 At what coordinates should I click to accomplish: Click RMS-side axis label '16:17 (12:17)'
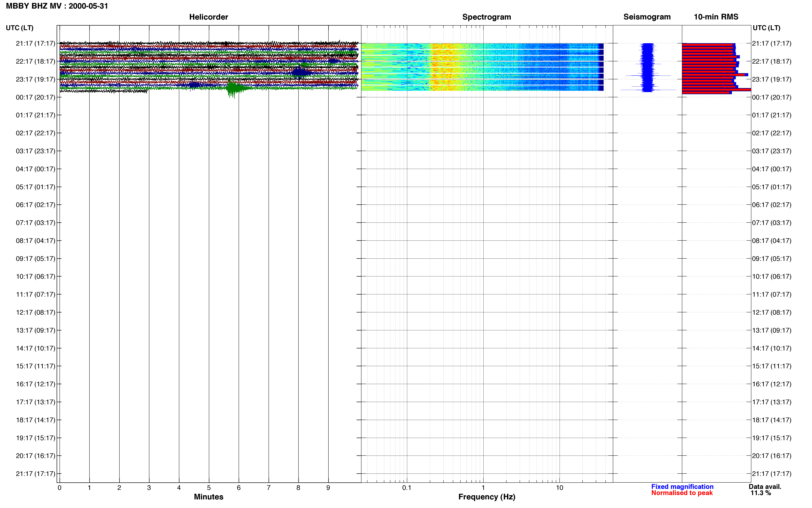[772, 384]
